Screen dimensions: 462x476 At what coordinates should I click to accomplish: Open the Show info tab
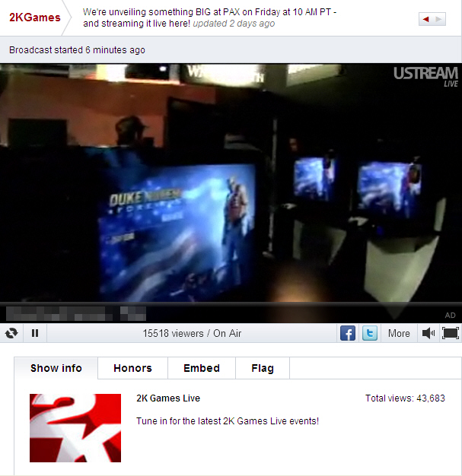click(56, 368)
